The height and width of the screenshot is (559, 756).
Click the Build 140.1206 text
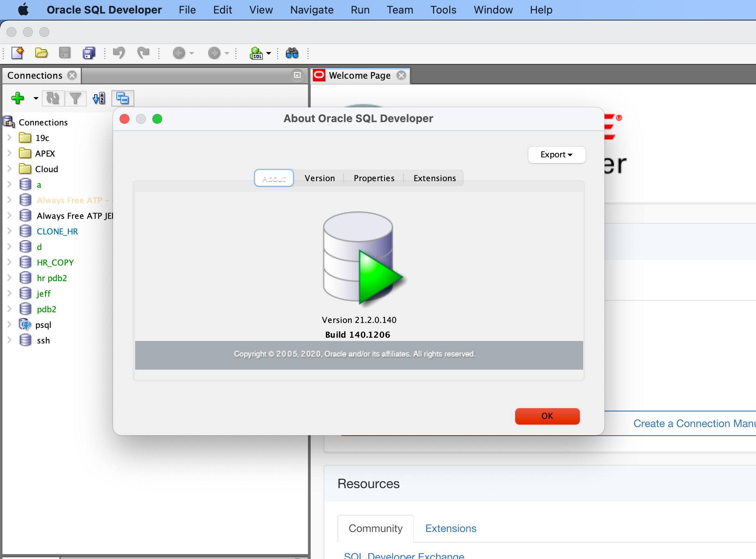point(358,335)
